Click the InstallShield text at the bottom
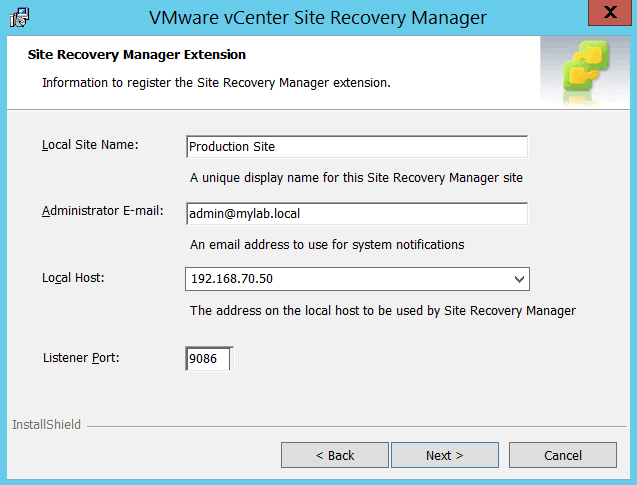Screen dimensions: 637x485 [46, 425]
